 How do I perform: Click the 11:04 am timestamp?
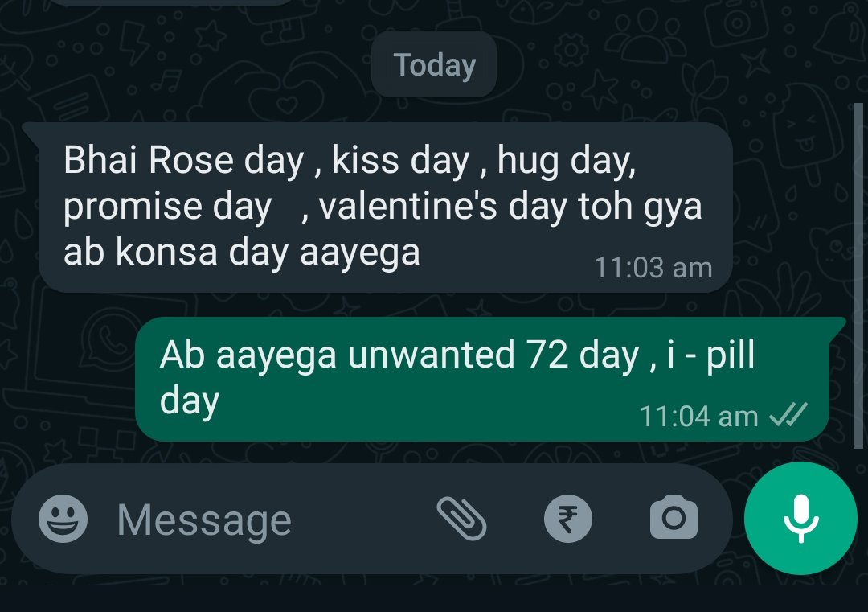tap(698, 417)
